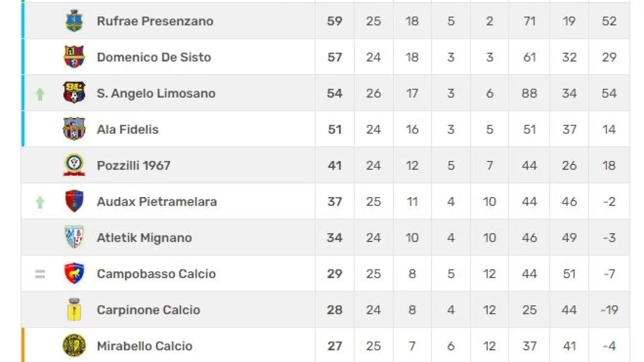Click the Atletik Mignano team crest
The width and height of the screenshot is (644, 362).
click(74, 237)
